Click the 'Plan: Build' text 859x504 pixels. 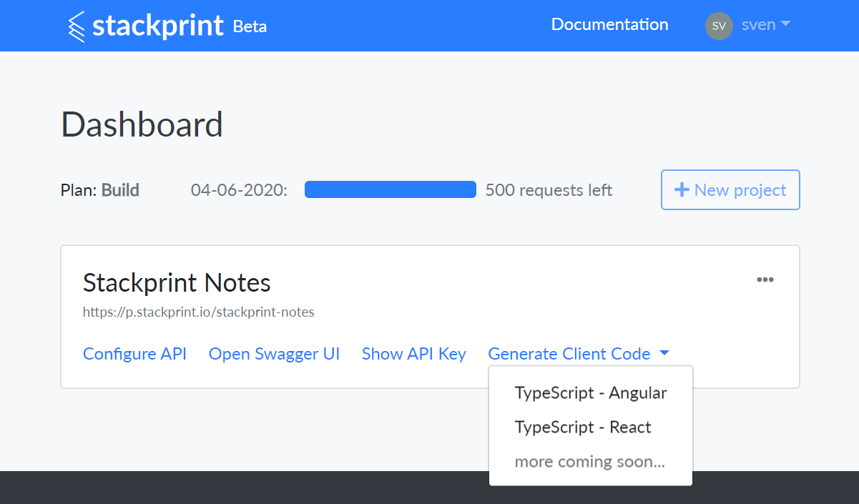pos(100,190)
